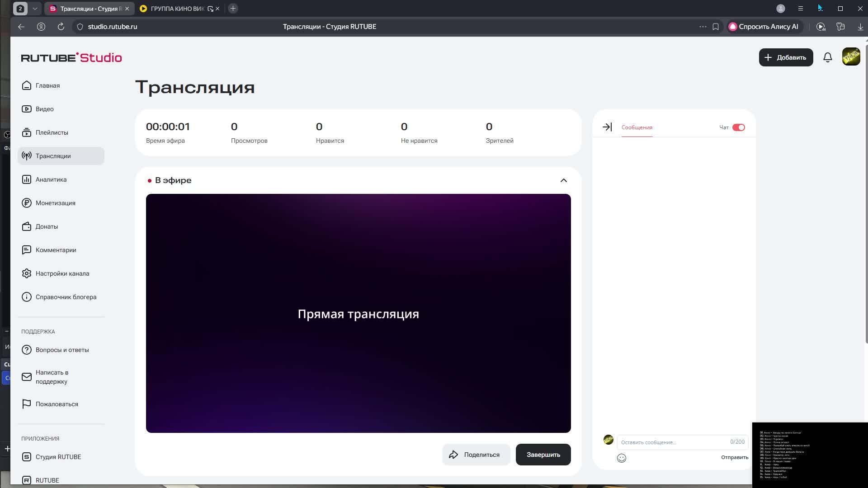Open the Главная sidebar item
The width and height of the screenshot is (868, 488).
(61, 85)
